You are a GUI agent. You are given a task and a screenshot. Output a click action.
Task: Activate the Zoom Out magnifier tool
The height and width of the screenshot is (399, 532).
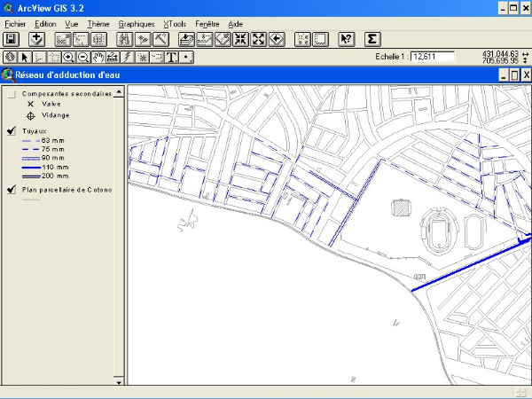tap(82, 57)
